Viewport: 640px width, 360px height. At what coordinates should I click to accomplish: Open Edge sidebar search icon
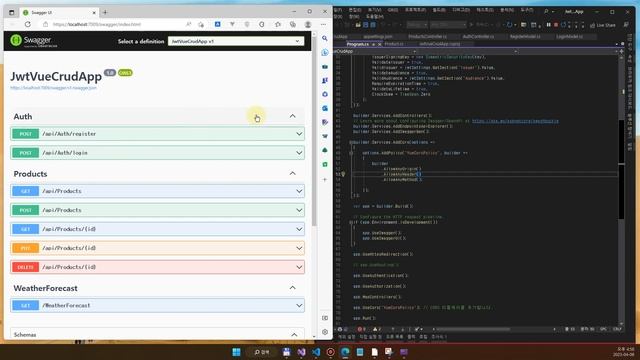click(325, 38)
